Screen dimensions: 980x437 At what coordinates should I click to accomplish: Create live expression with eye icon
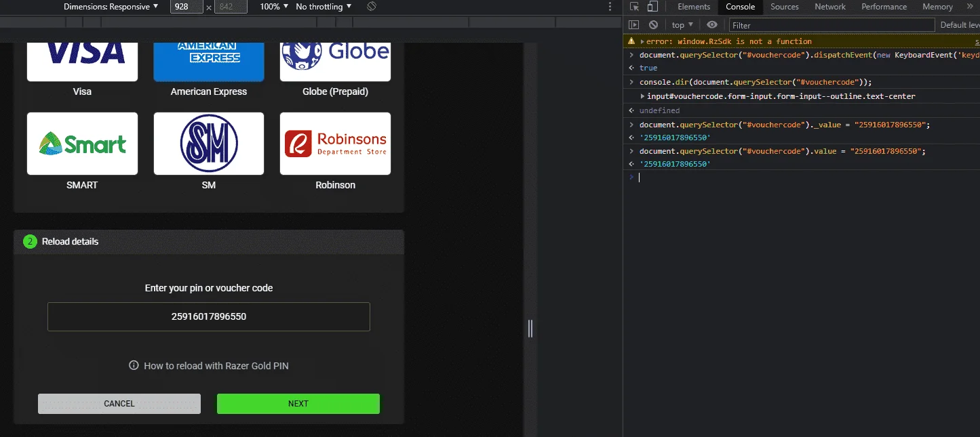[x=711, y=25]
